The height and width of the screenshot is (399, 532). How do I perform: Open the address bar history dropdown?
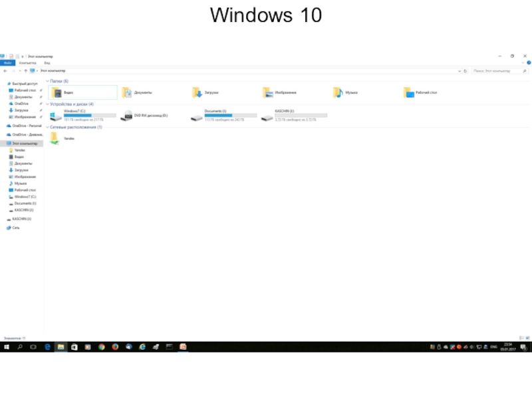click(460, 71)
